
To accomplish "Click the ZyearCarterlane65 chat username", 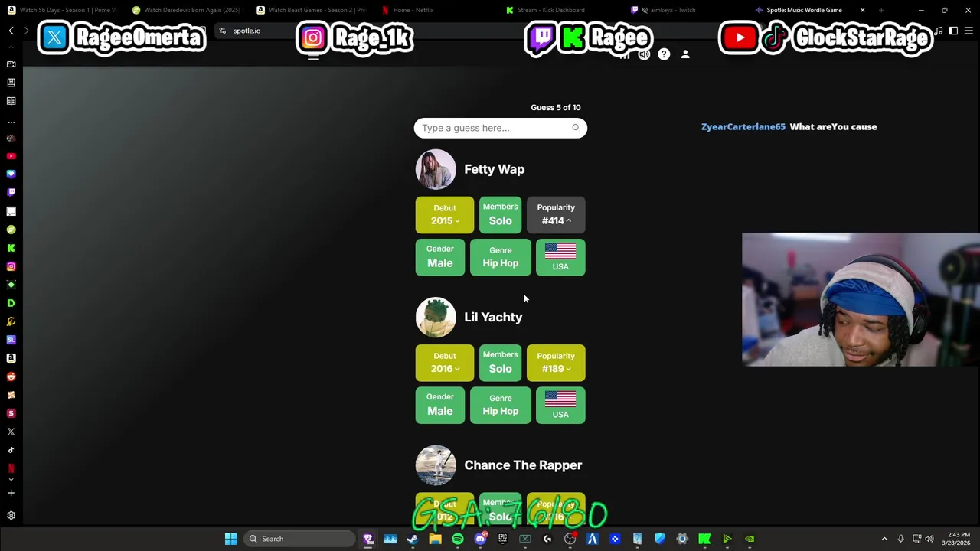I will [x=743, y=127].
